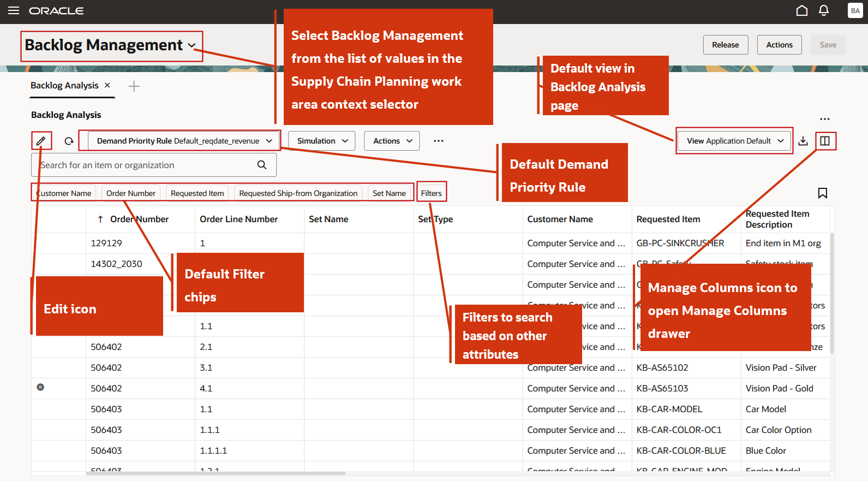Image resolution: width=868 pixels, height=481 pixels.
Task: Open the hamburger navigation menu
Action: 14,11
